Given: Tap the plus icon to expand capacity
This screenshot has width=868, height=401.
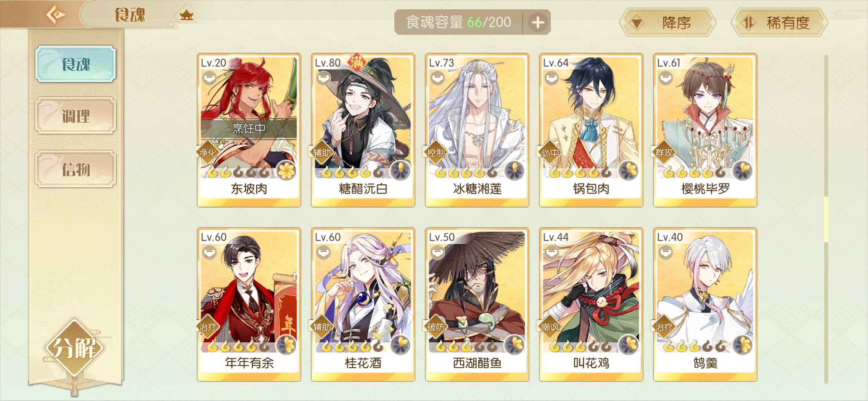Looking at the screenshot, I should (x=538, y=22).
